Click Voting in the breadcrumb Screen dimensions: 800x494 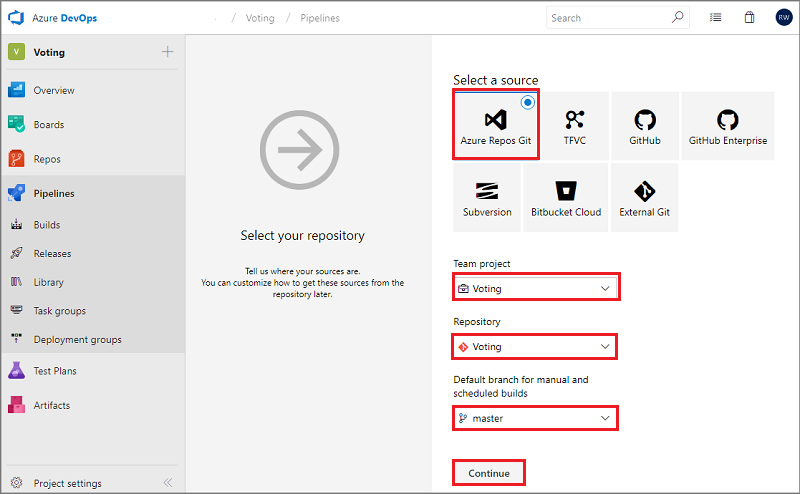[260, 18]
